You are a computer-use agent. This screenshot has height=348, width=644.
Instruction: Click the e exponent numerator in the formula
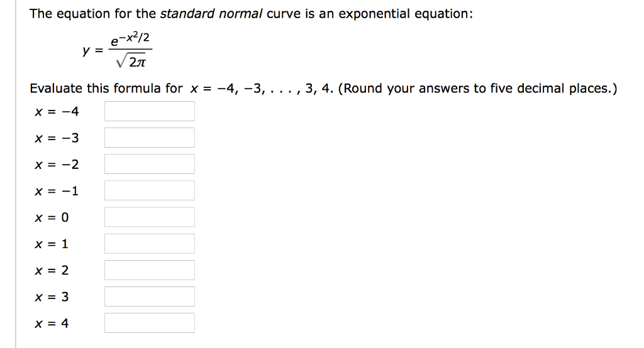(x=131, y=41)
